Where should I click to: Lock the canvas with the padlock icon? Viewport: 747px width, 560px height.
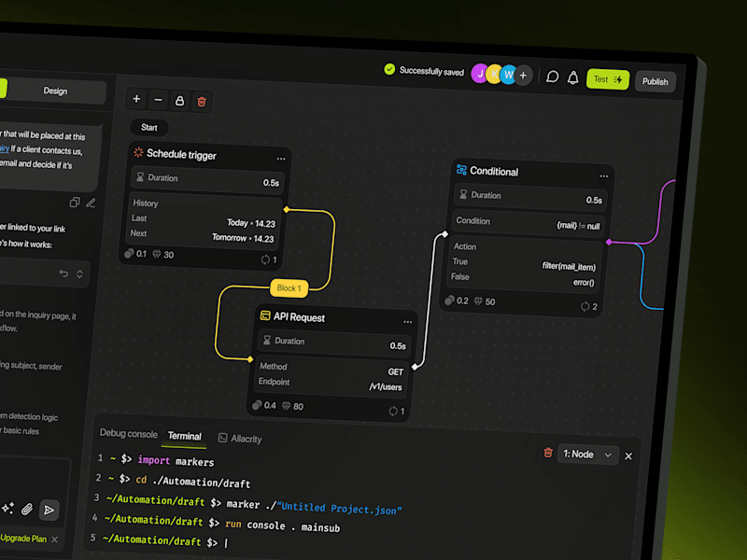click(x=179, y=101)
